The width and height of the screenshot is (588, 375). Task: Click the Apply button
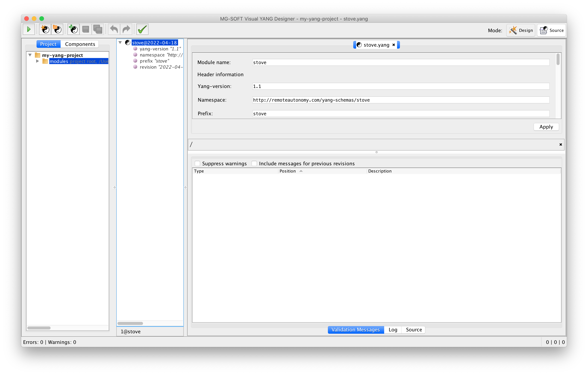pyautogui.click(x=546, y=127)
